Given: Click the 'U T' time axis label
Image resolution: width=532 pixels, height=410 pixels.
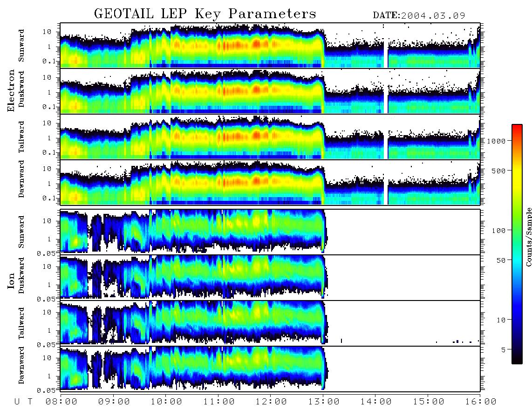Looking at the screenshot, I should coord(23,402).
